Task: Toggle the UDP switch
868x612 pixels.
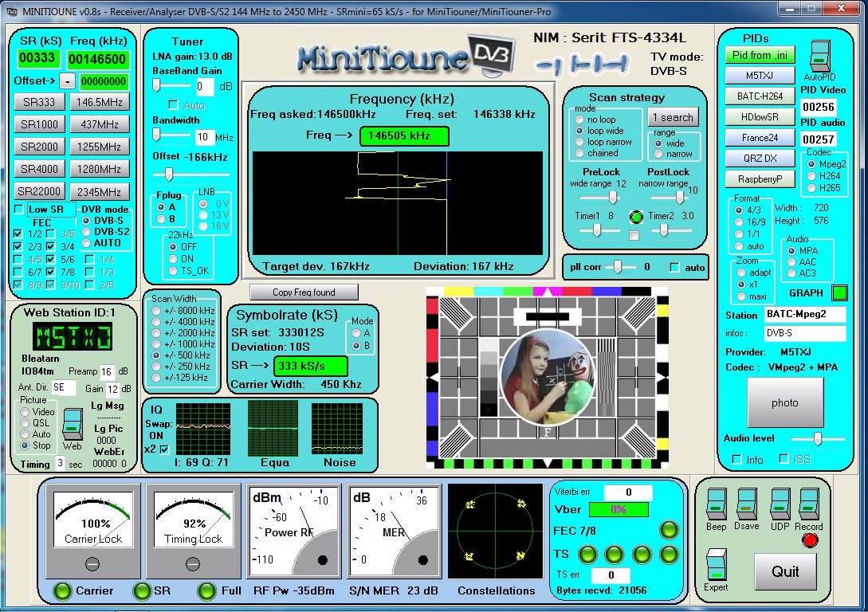Action: tap(780, 504)
